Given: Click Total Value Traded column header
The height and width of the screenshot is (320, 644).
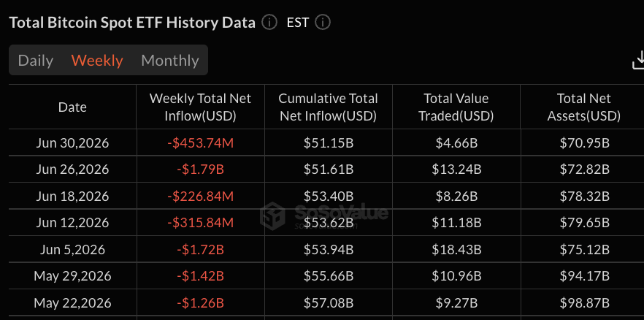Looking at the screenshot, I should tap(456, 107).
